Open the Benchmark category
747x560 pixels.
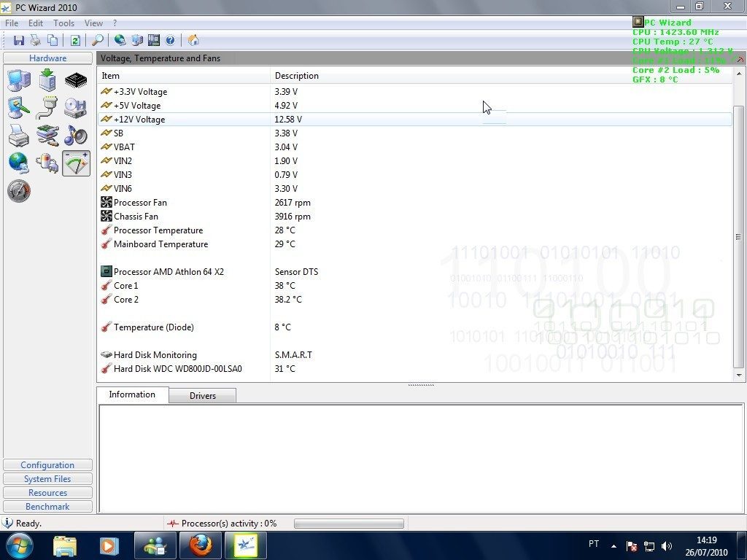(47, 506)
